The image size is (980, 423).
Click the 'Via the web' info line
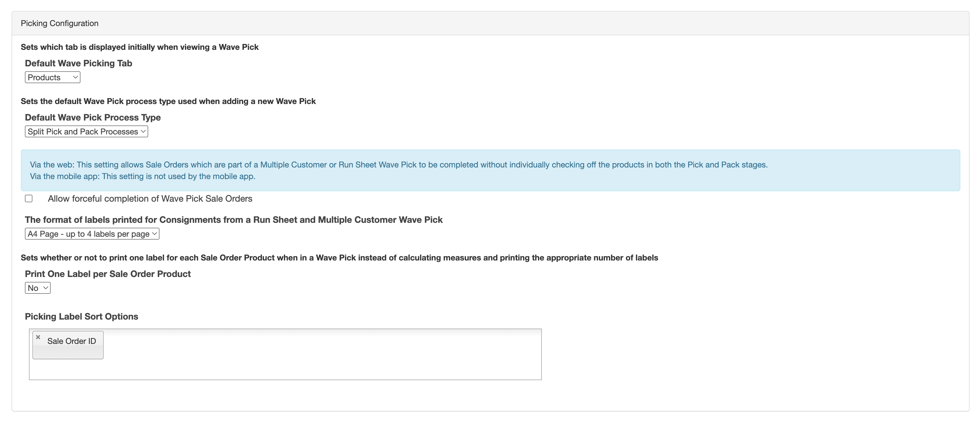398,165
